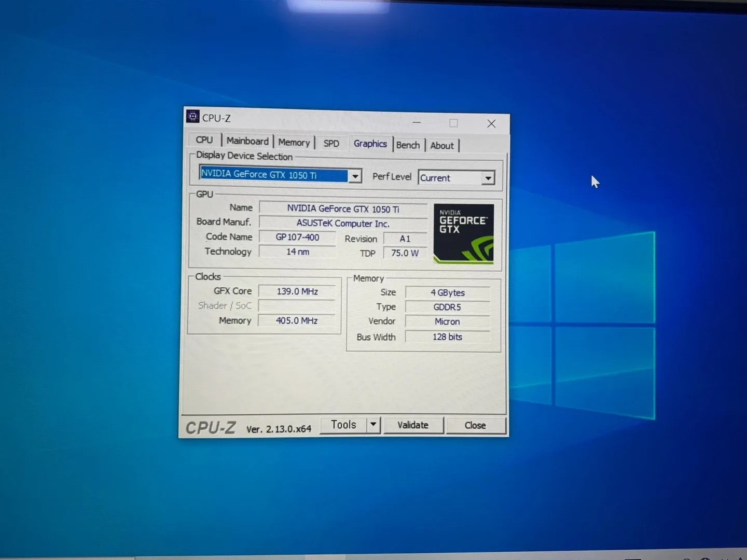This screenshot has height=560, width=747.
Task: Select NVIDIA GeForce GTX 1050 Ti device entry
Action: (x=273, y=174)
